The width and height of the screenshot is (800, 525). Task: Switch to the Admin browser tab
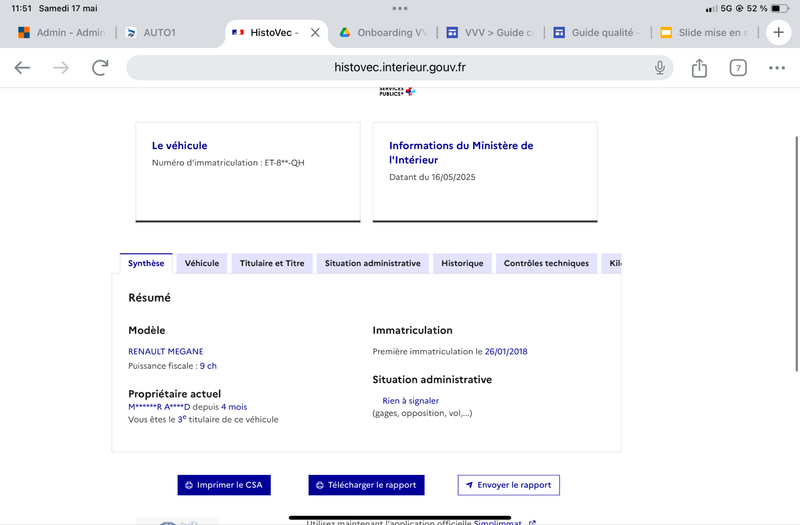click(62, 33)
